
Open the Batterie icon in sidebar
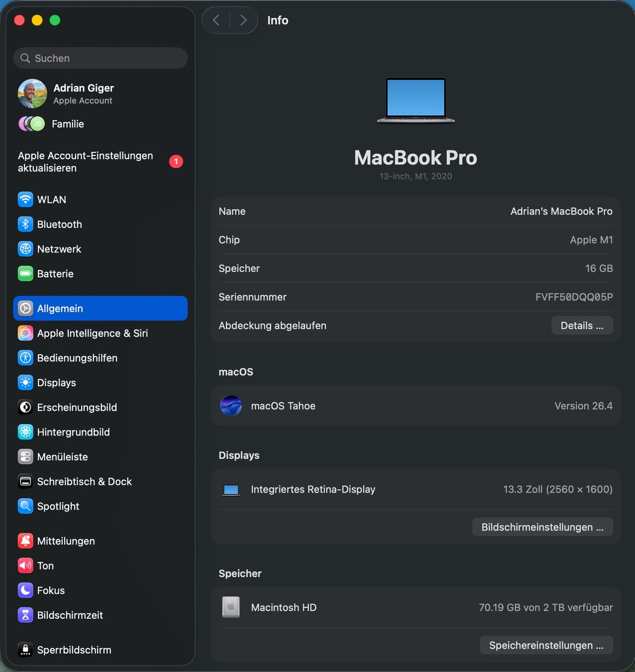coord(25,274)
